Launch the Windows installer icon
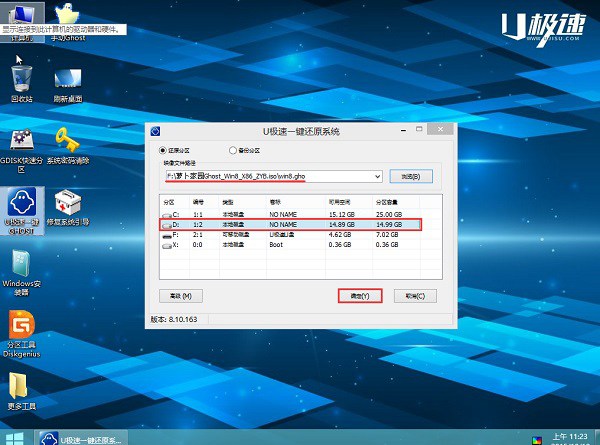Image resolution: width=600 pixels, height=445 pixels. click(21, 273)
